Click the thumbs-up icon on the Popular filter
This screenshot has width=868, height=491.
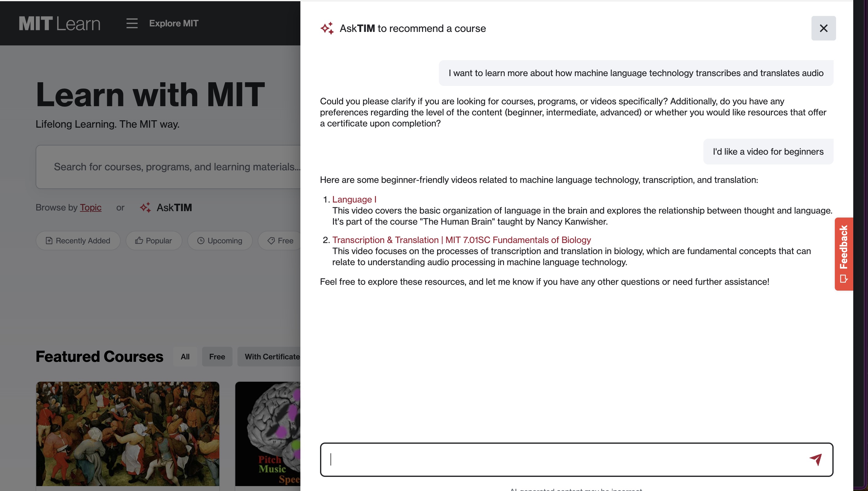pyautogui.click(x=139, y=241)
